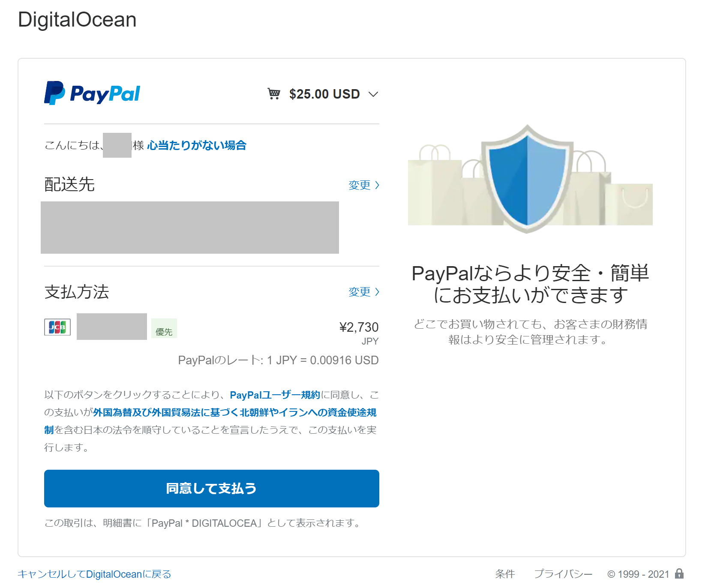Open the PayPalユーザー規約 link

tap(275, 395)
